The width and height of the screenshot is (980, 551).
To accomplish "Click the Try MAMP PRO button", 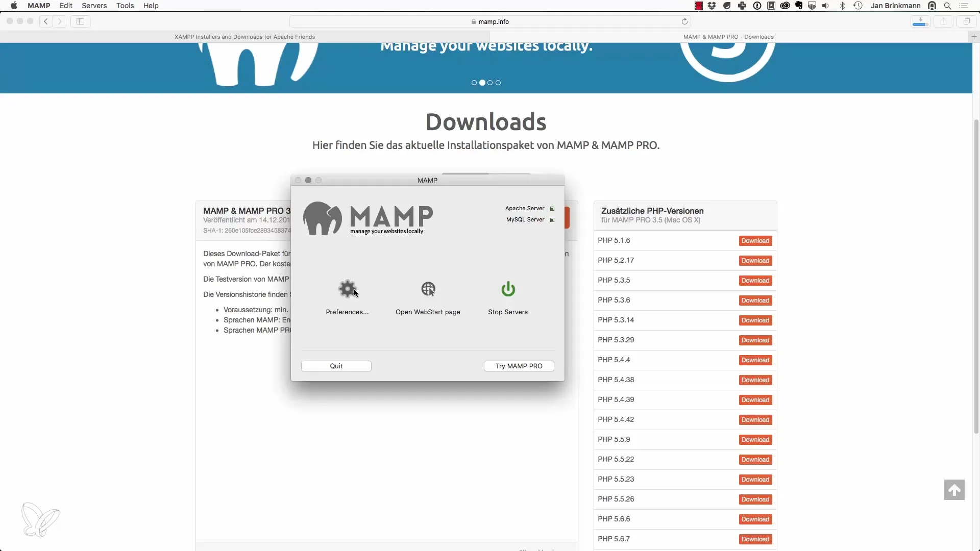I will point(519,366).
